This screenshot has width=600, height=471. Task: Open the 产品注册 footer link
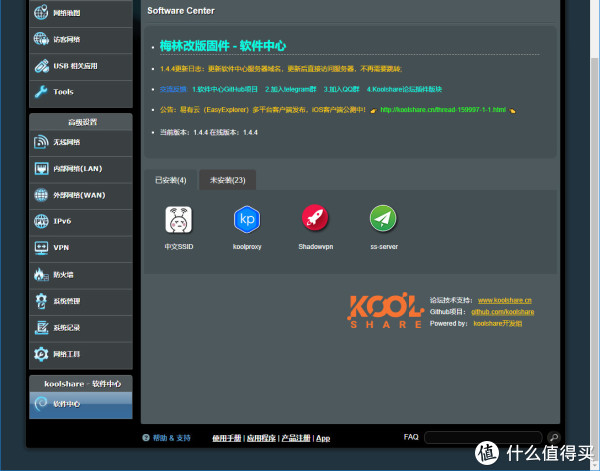tap(296, 438)
